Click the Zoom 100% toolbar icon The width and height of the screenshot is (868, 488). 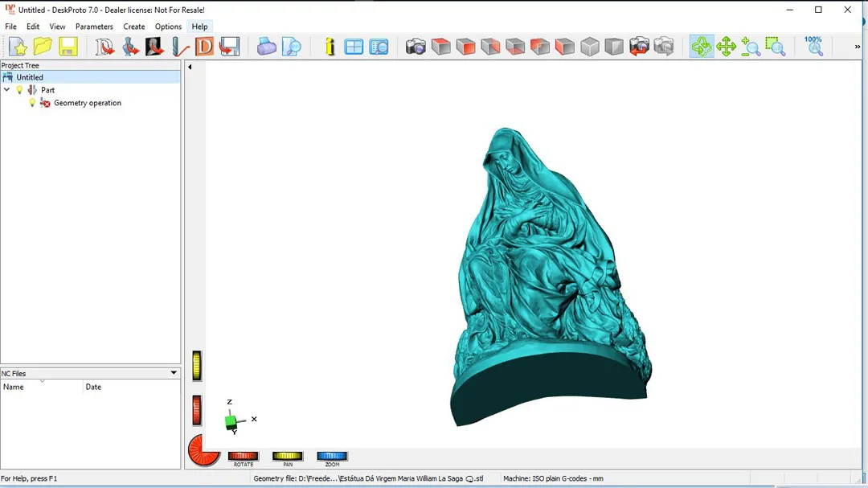814,47
